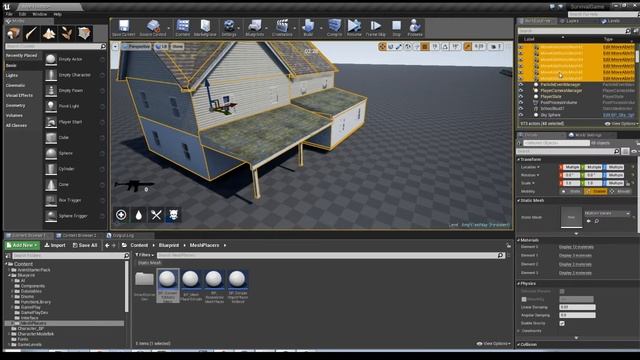This screenshot has height=360, width=640.
Task: Open the File menu
Action: coord(9,14)
